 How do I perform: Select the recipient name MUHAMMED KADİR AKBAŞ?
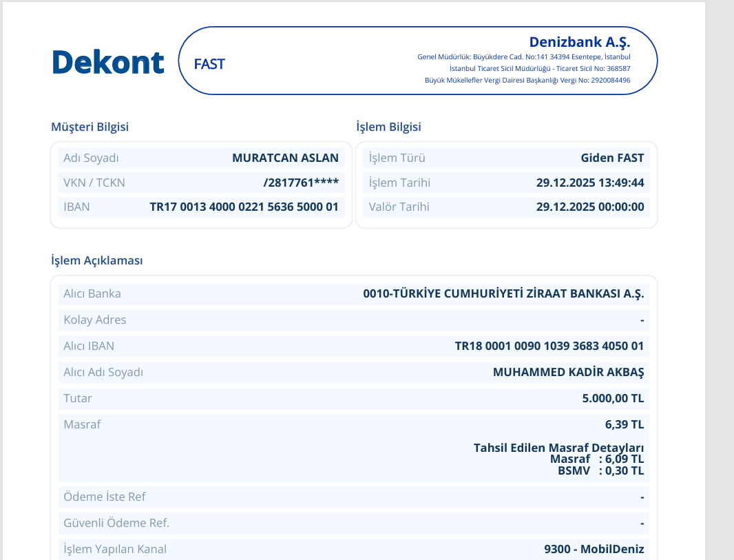pos(568,372)
